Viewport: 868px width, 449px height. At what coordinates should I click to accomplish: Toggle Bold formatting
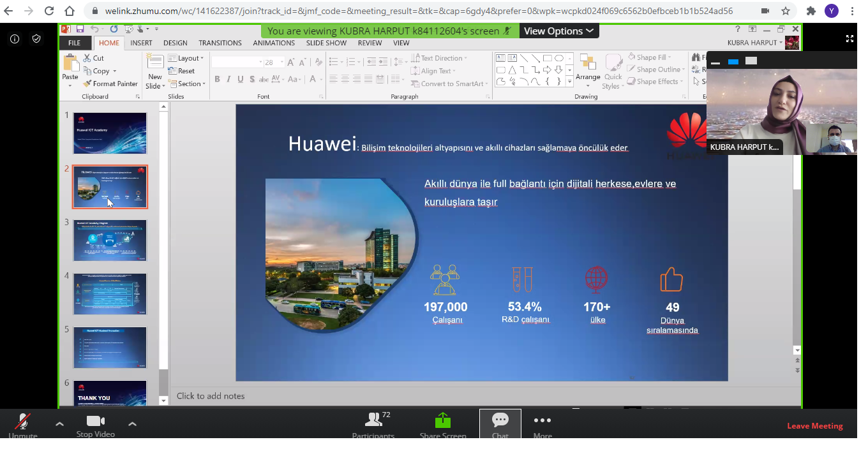[217, 79]
